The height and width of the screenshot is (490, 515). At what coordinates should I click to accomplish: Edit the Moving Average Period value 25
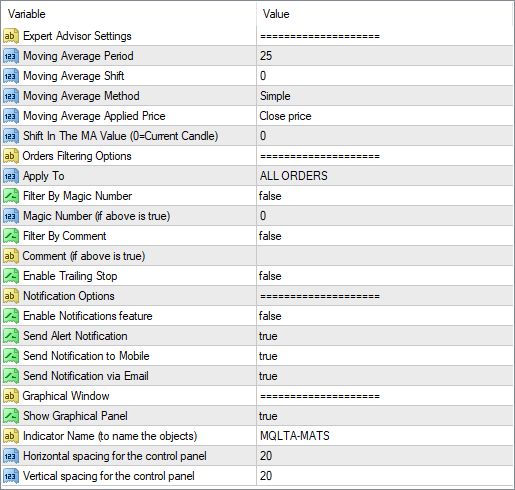tap(385, 56)
